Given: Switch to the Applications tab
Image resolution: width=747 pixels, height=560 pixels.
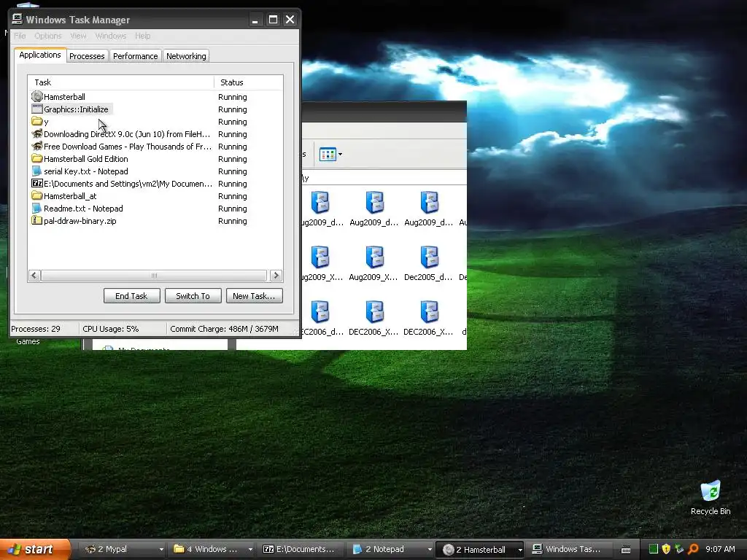Looking at the screenshot, I should click(x=40, y=55).
